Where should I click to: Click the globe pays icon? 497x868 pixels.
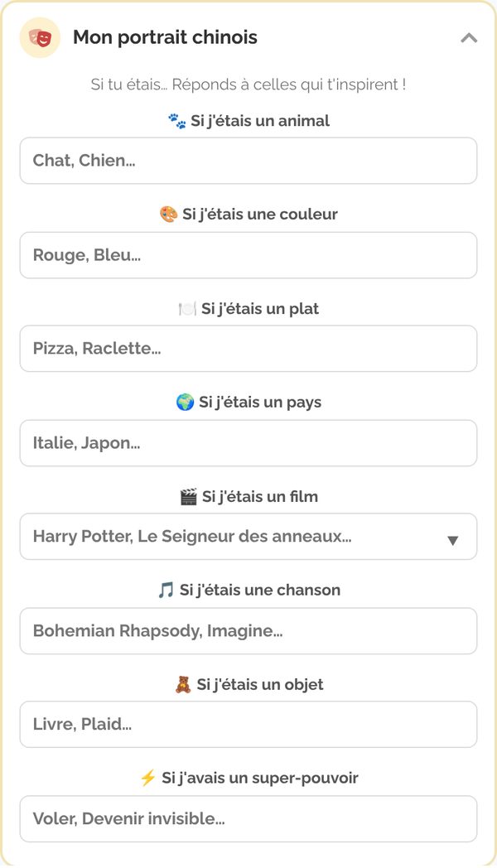coord(185,403)
